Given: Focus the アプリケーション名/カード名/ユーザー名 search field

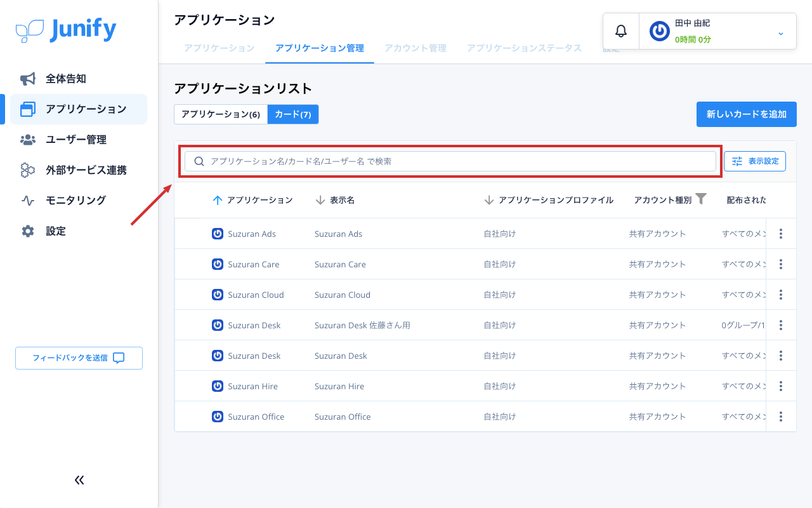Looking at the screenshot, I should coord(450,161).
